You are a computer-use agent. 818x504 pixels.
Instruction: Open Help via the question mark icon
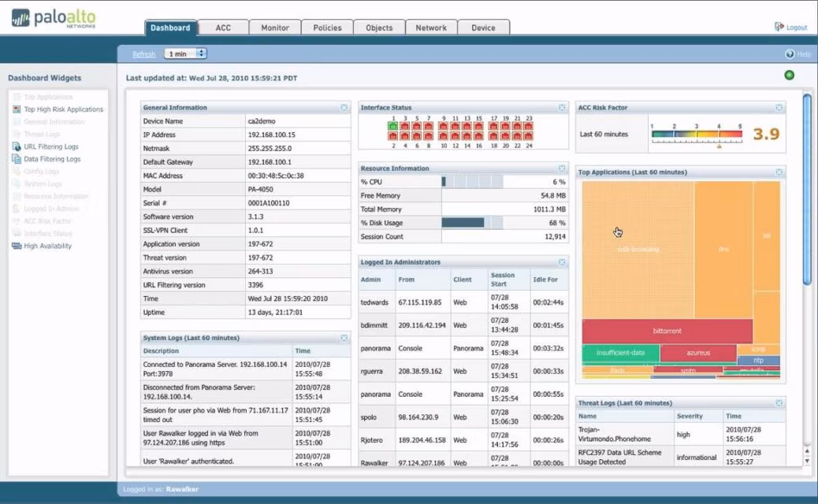click(794, 54)
